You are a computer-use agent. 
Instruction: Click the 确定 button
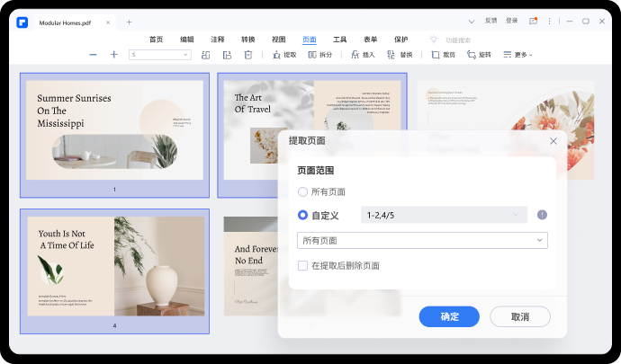tap(449, 316)
